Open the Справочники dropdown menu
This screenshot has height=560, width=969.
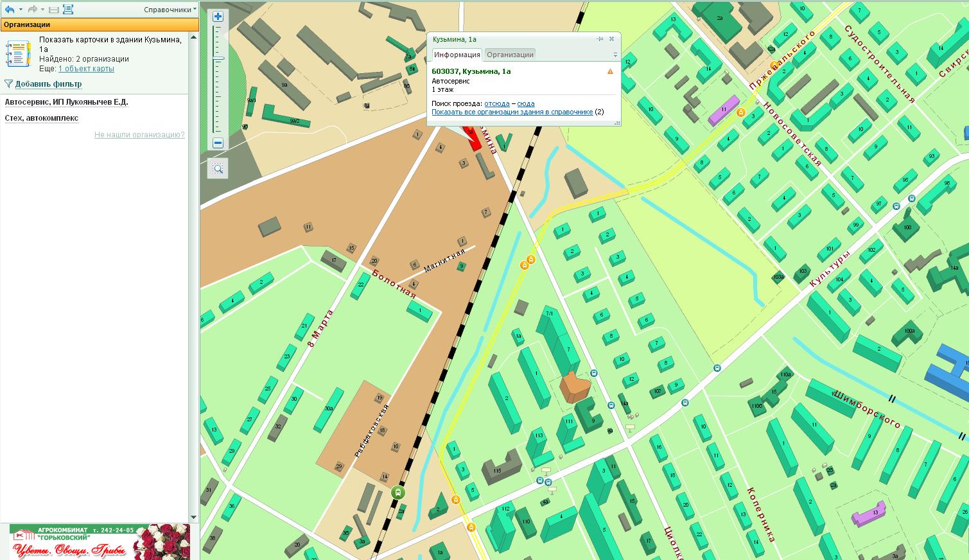click(x=170, y=10)
